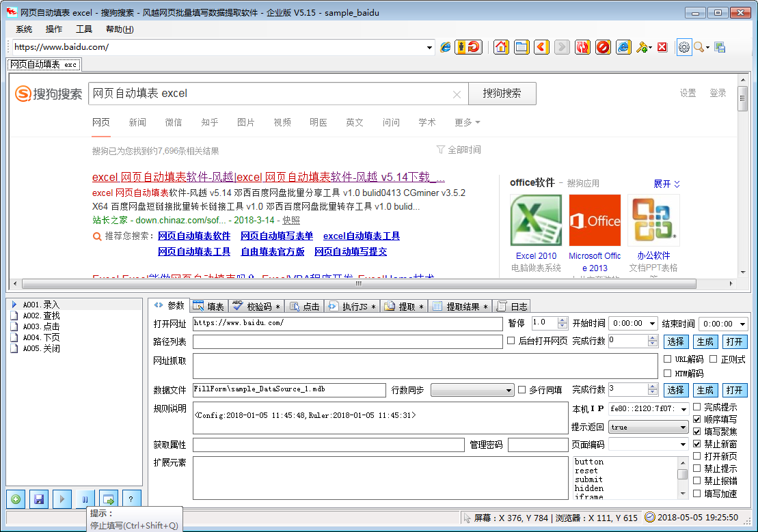Open the first search result link about excel 网页自动填表软件
758x532 pixels.
point(269,178)
